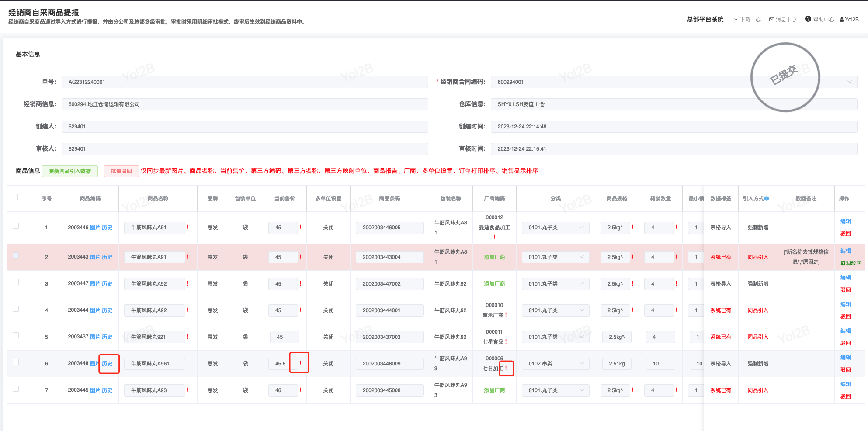Click 编辑 for product 2003437
The height and width of the screenshot is (431, 868).
click(x=846, y=331)
